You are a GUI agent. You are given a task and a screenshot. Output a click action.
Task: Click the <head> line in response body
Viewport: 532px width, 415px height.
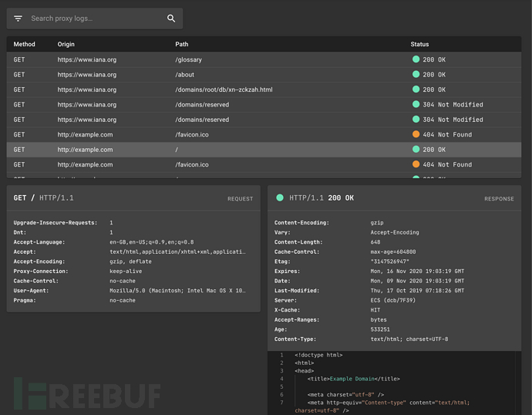305,371
